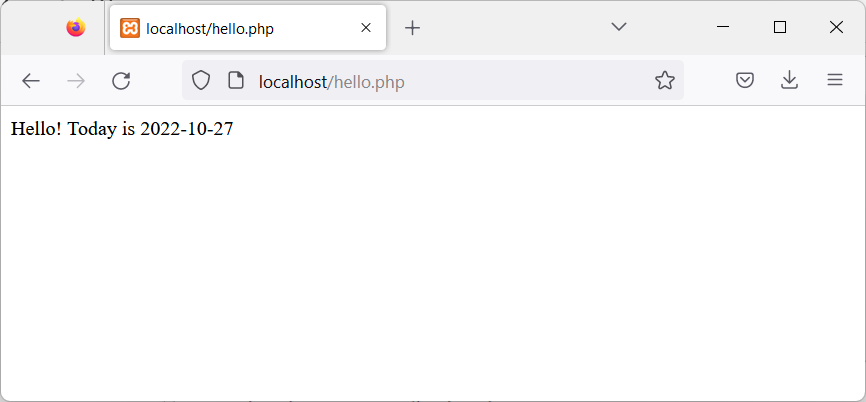Open tracking protection shield info
Image resolution: width=866 pixels, height=402 pixels.
pyautogui.click(x=201, y=81)
